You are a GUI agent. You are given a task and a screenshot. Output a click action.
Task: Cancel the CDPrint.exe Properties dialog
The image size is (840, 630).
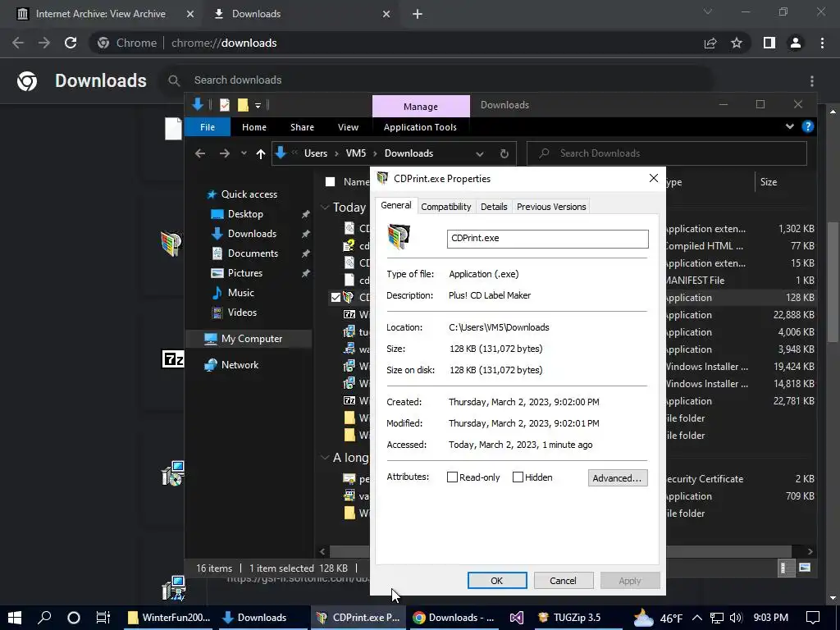[x=563, y=581]
